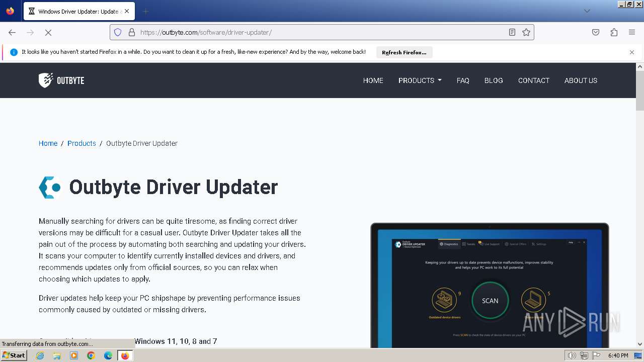
Task: Launch Google Chrome from taskbar
Action: pos(91,355)
